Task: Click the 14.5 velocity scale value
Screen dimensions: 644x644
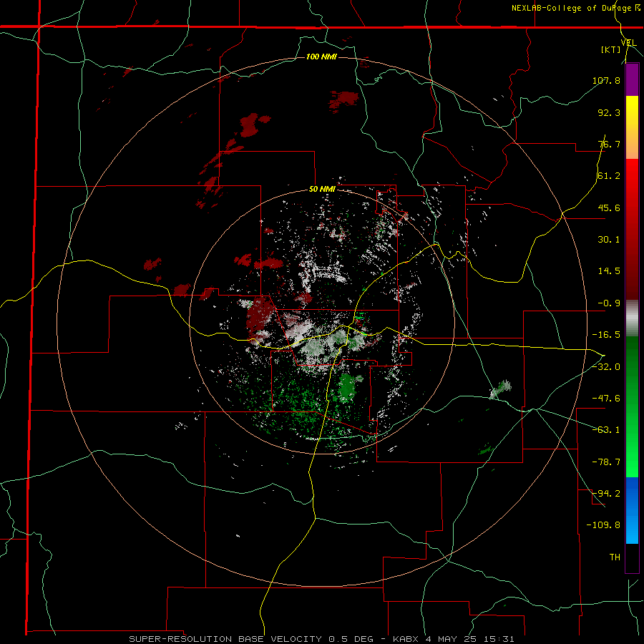Action: 609,271
